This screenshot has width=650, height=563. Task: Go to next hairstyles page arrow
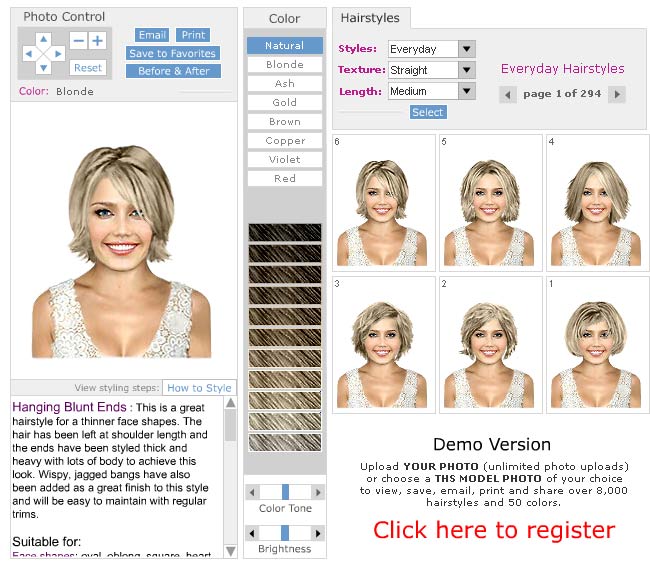point(616,94)
